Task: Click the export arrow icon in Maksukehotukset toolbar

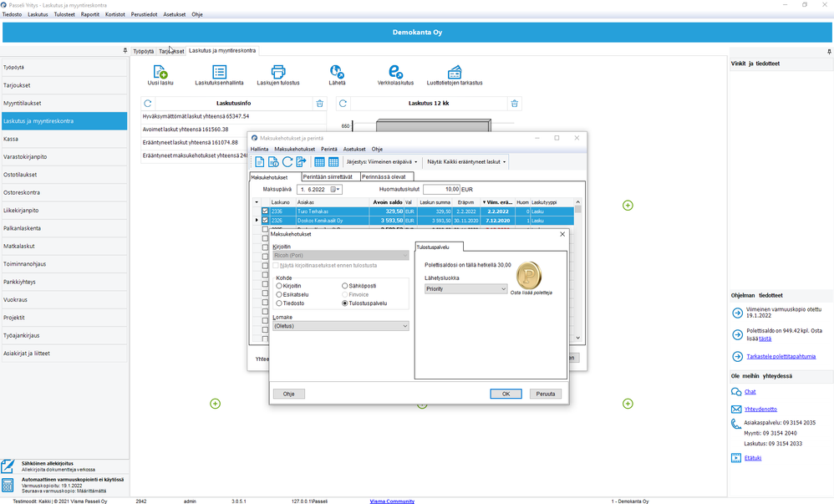Action: point(301,162)
